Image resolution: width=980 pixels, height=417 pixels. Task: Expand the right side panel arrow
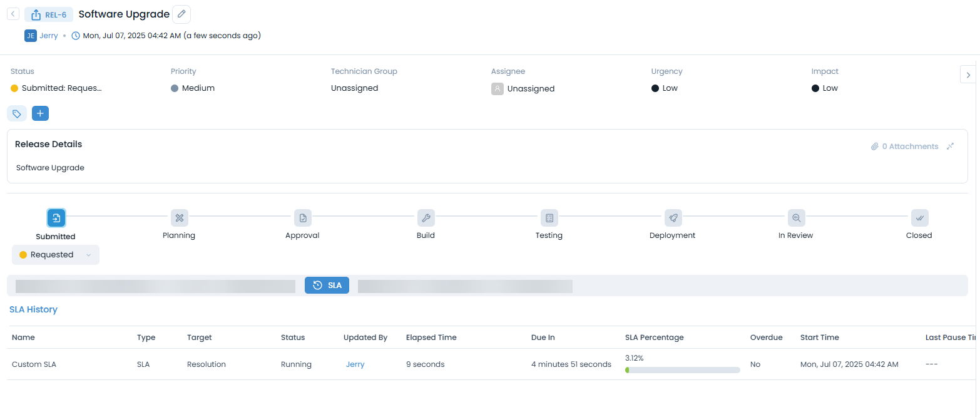968,75
